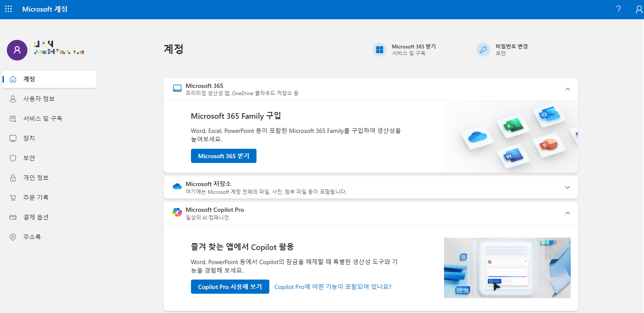644x313 pixels.
Task: Click the Microsoft 365 받기 shortcut at top
Action: 405,50
